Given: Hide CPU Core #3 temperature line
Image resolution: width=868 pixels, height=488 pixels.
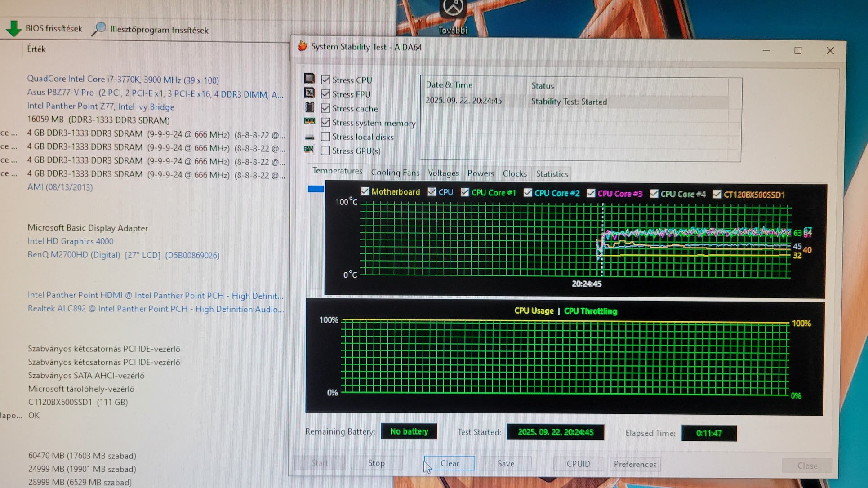Looking at the screenshot, I should click(591, 193).
